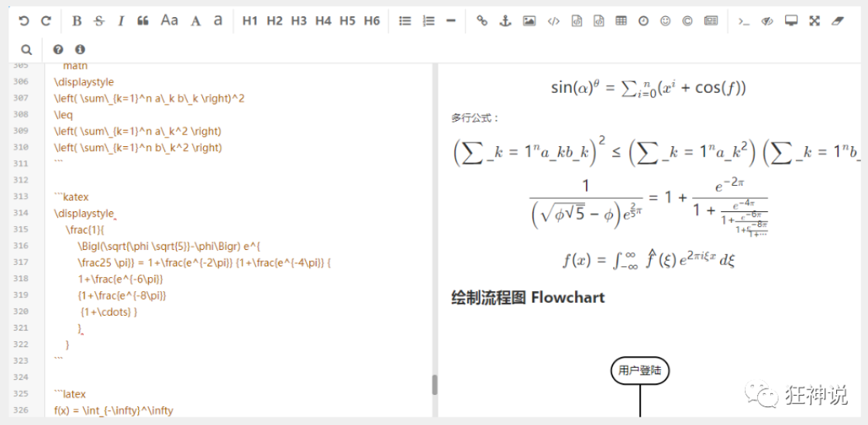
Task: Click the {1+\cdots} } code line
Action: tap(108, 312)
